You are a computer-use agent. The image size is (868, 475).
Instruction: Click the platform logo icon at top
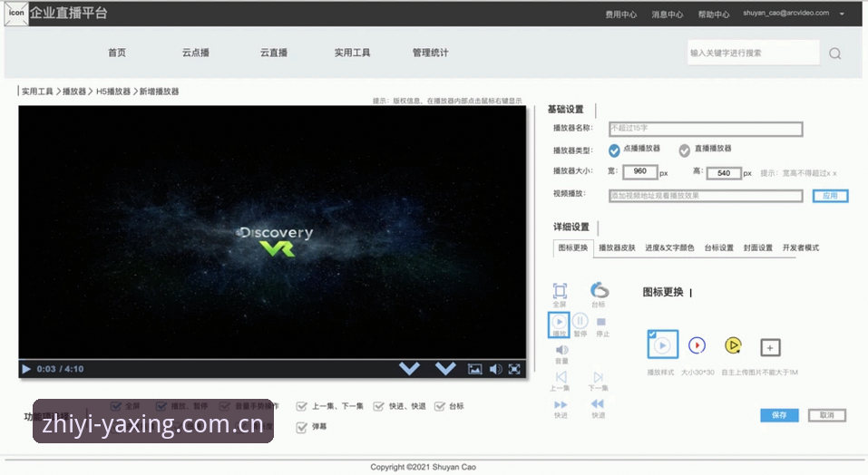coord(16,13)
